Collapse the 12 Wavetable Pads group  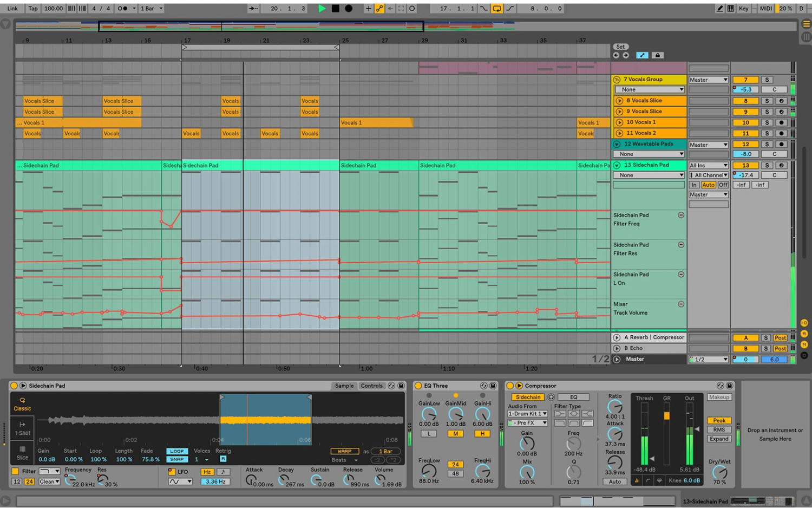(x=617, y=144)
